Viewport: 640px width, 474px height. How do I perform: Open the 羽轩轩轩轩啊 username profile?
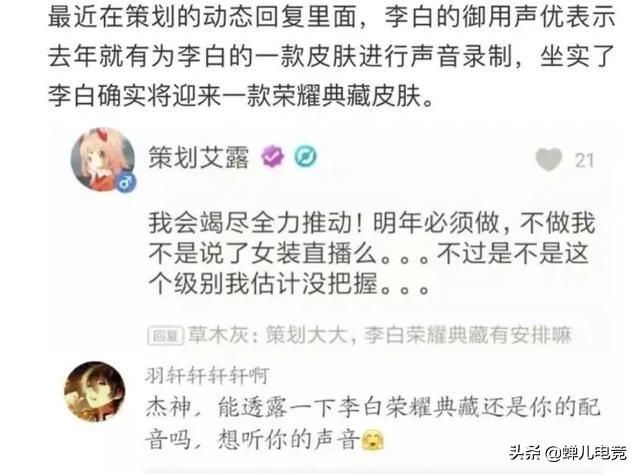click(207, 376)
